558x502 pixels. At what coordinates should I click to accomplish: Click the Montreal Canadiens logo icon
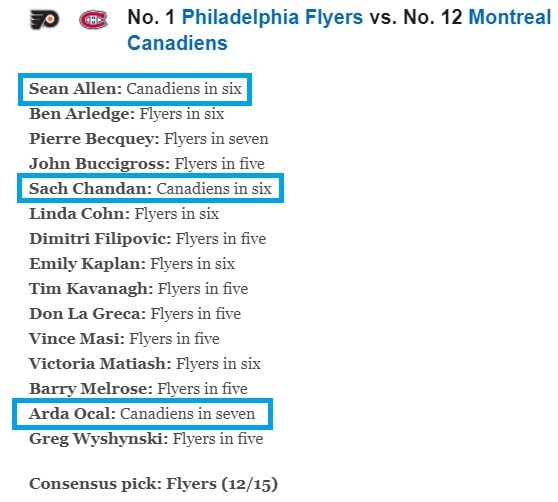pyautogui.click(x=93, y=20)
